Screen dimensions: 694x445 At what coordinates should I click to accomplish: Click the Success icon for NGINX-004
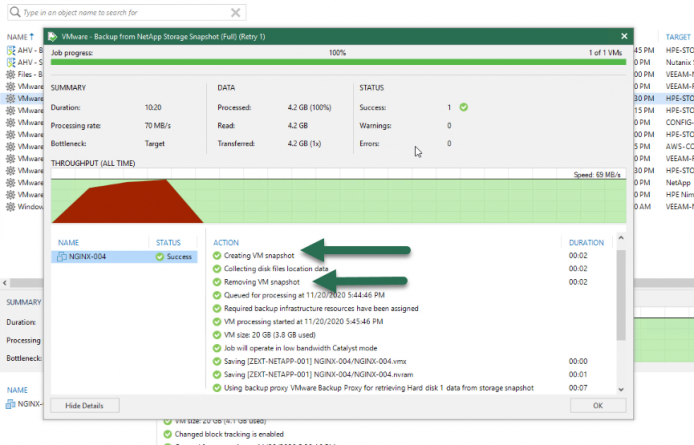pos(160,257)
